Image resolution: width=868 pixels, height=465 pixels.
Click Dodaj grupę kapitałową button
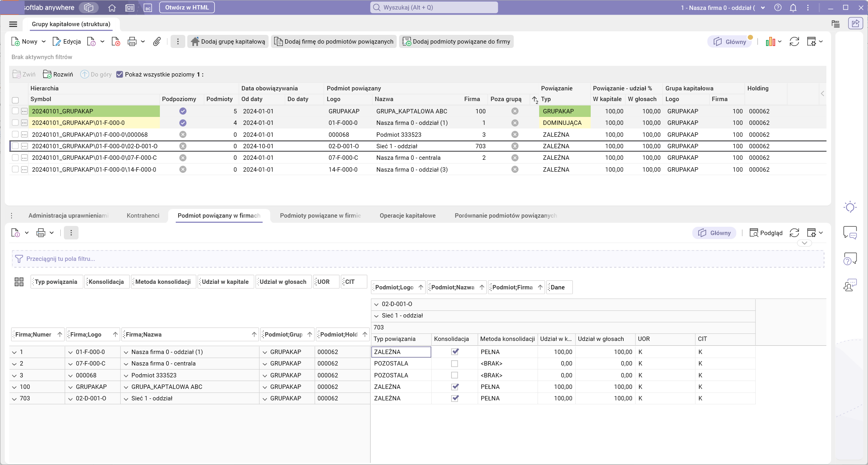click(228, 42)
